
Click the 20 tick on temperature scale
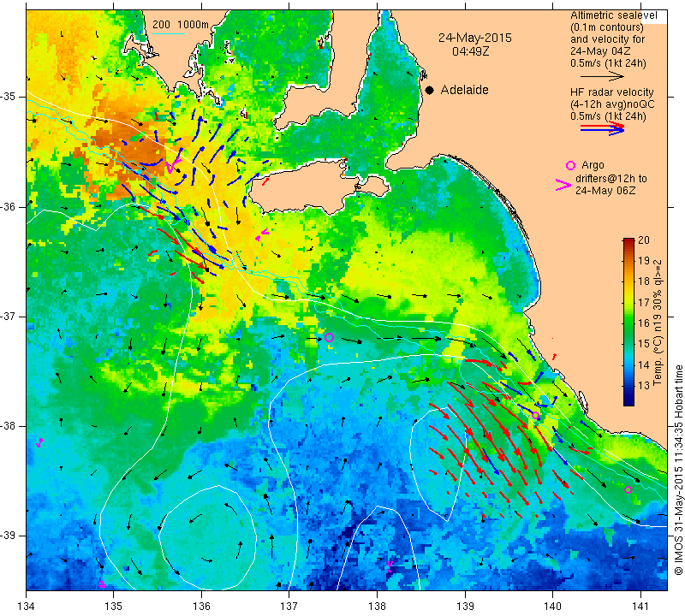tap(644, 240)
